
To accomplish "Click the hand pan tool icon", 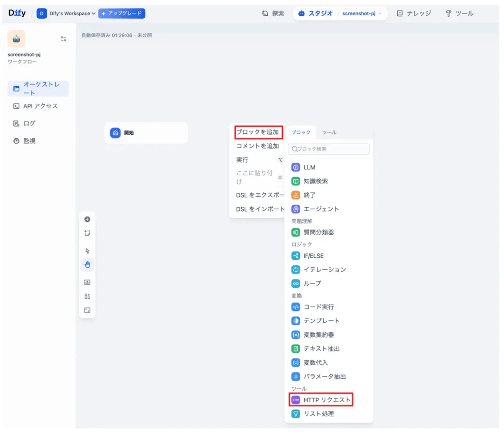I will [x=87, y=265].
